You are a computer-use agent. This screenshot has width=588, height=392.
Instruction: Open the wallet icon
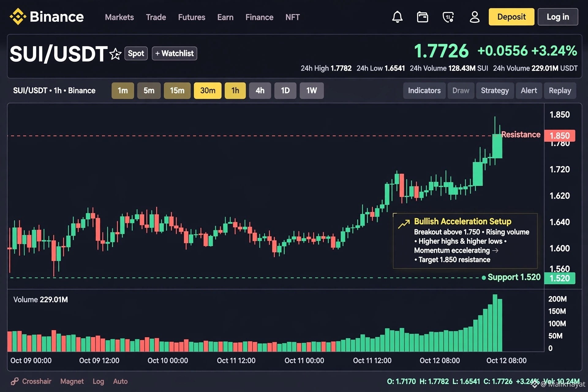[423, 17]
